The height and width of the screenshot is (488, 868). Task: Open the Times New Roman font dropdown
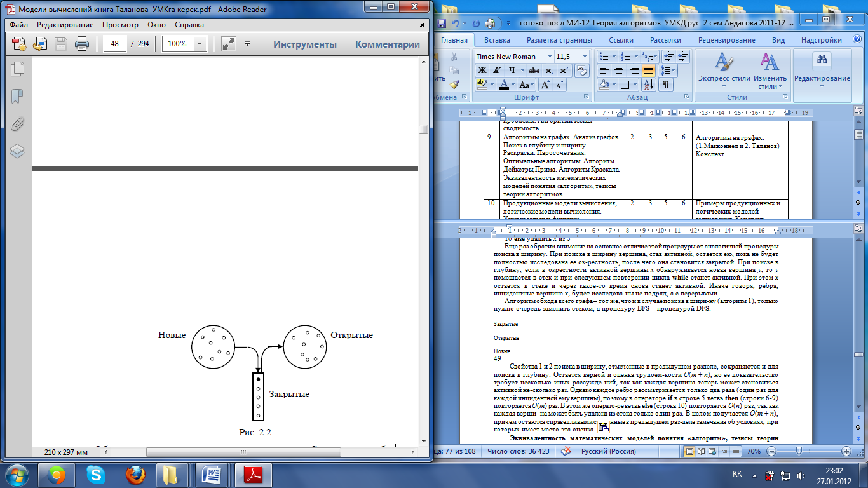tap(548, 57)
